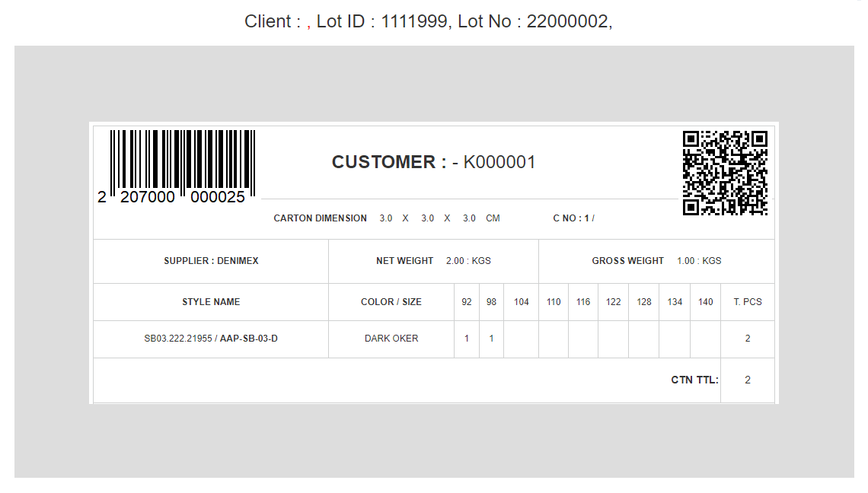Select the SB03.222.21955 style name cell
The image size is (868, 493).
211,339
